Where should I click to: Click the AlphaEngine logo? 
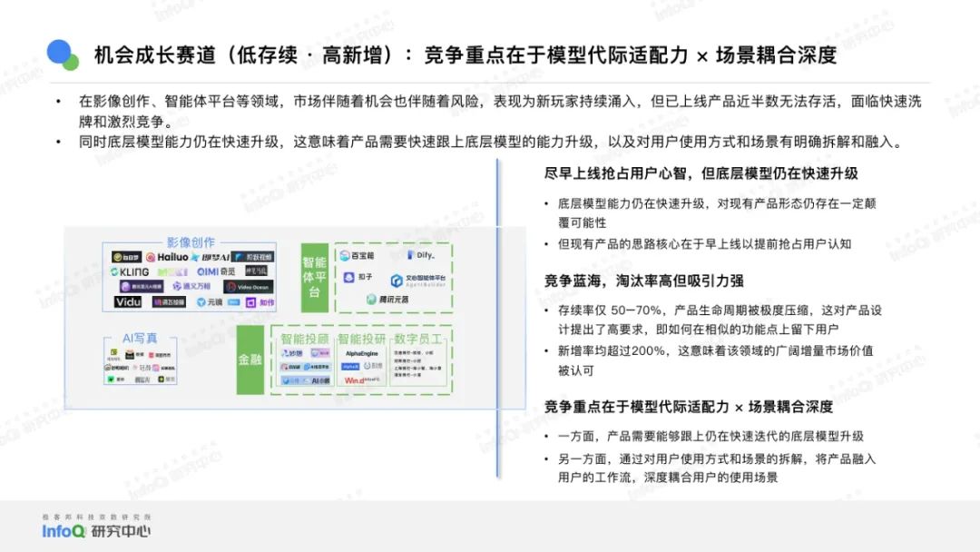[362, 354]
